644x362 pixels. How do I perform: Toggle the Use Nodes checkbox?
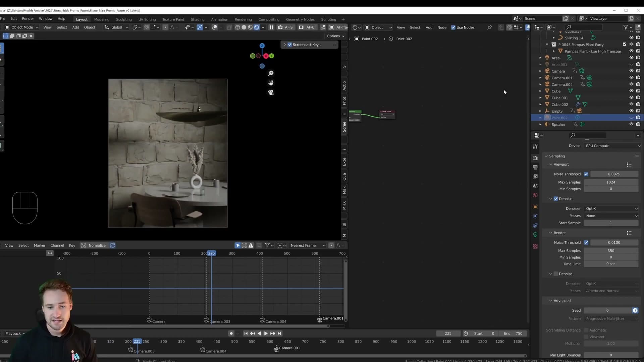(453, 27)
